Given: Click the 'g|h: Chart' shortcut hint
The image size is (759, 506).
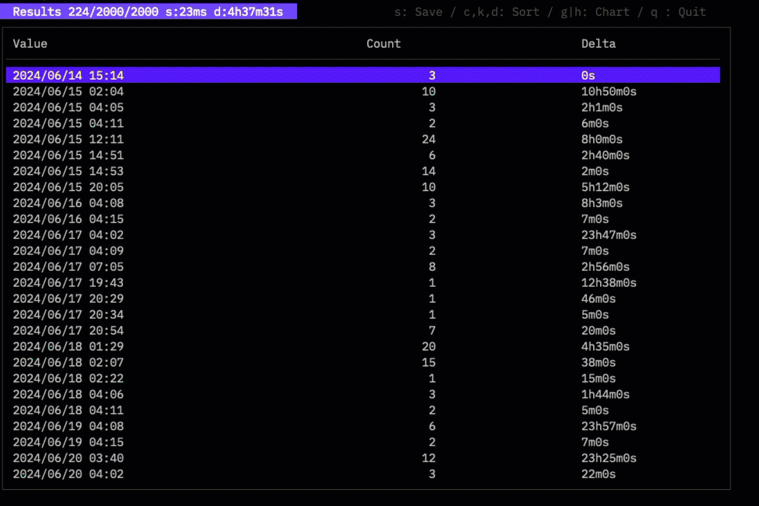Looking at the screenshot, I should [595, 12].
